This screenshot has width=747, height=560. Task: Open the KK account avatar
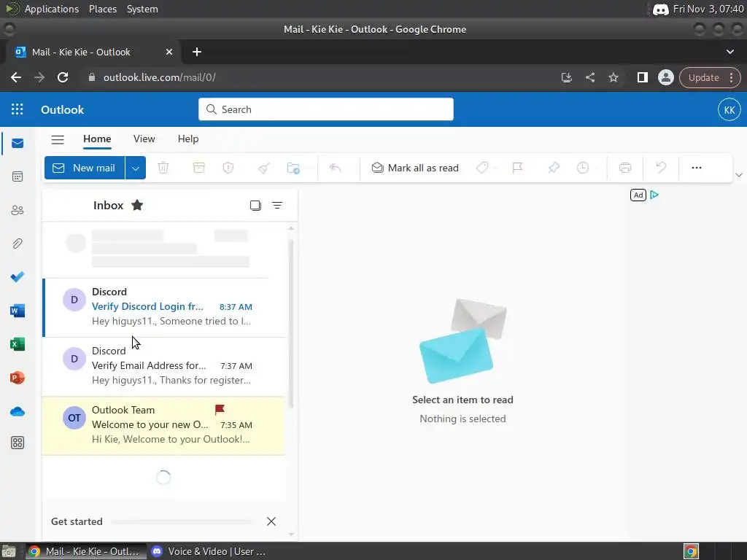(729, 109)
